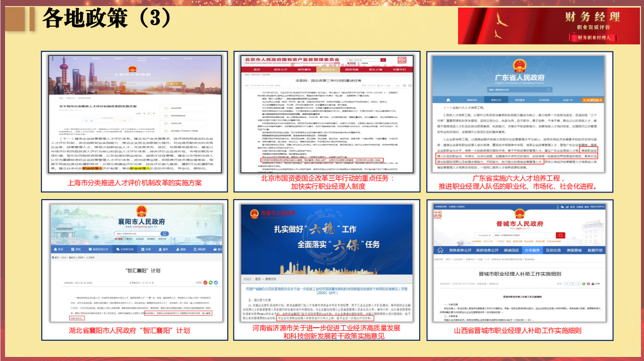
Task: Open the 本站检索 search scope dropdown on Jincheng site
Action: tap(484, 235)
